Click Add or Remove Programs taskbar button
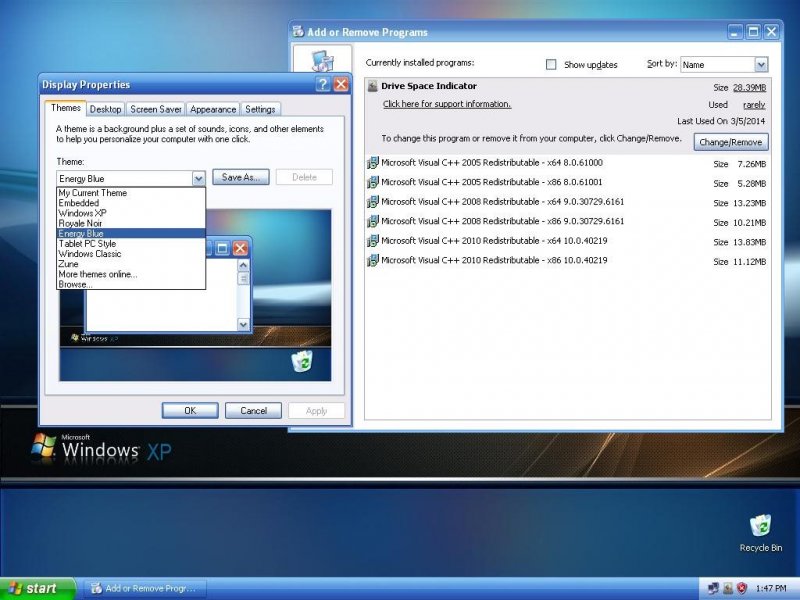800x600 pixels. (144, 588)
